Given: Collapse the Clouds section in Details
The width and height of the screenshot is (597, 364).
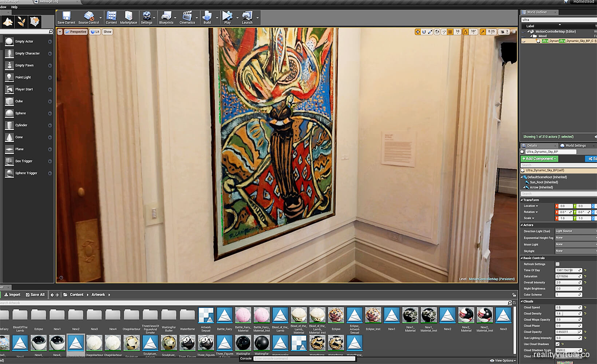Looking at the screenshot, I should click(522, 301).
